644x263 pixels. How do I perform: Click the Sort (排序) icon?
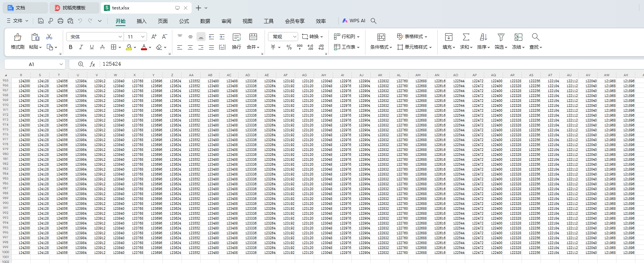click(483, 37)
